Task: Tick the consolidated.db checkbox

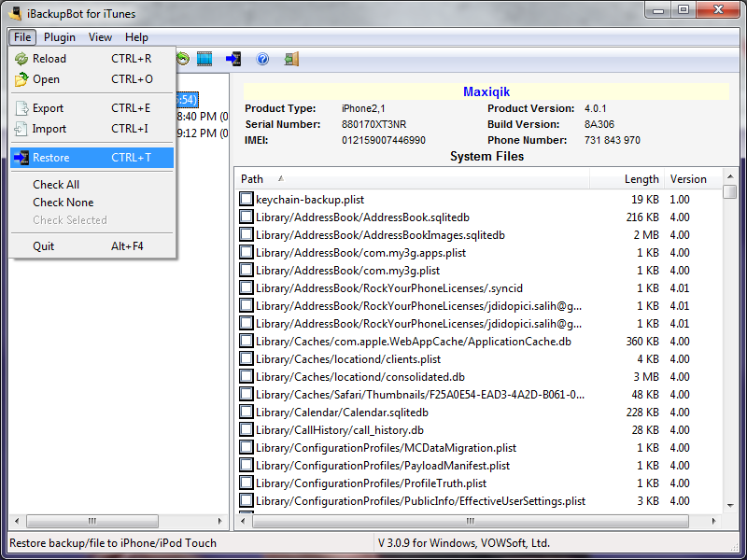Action: (247, 376)
